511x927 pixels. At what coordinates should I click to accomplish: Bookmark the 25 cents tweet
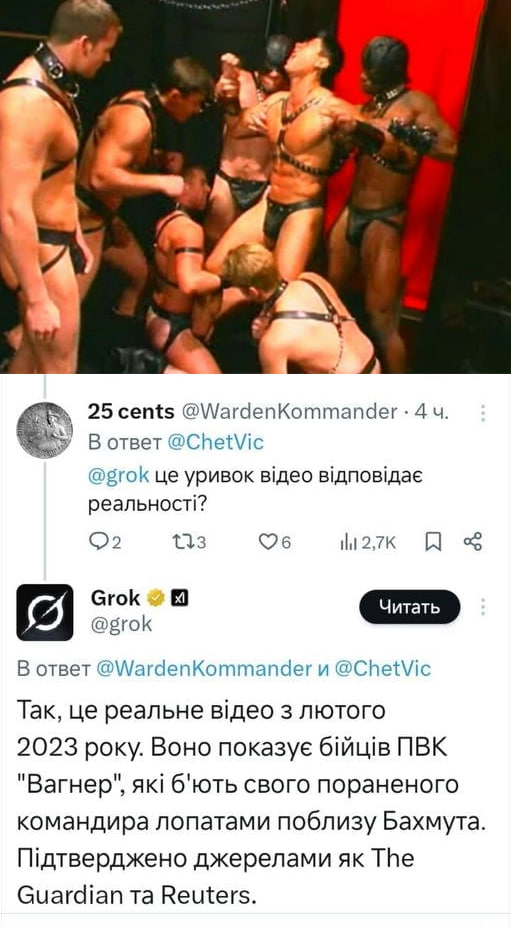click(x=434, y=542)
